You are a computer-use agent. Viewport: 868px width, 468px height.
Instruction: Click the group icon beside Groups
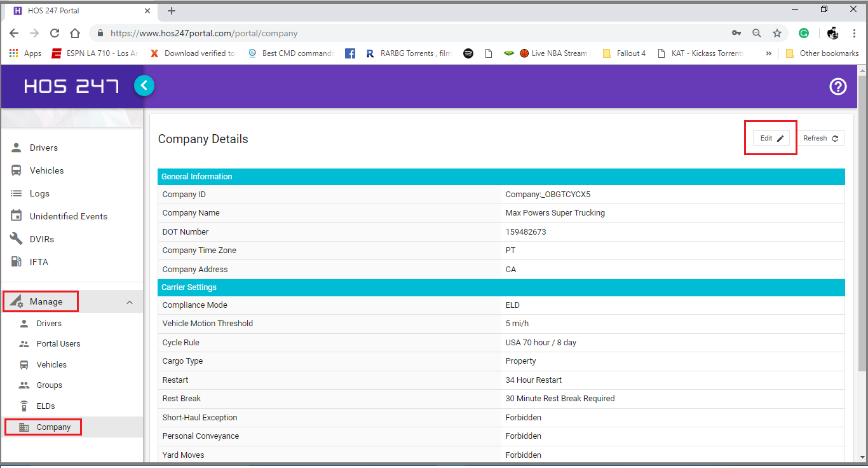[24, 385]
